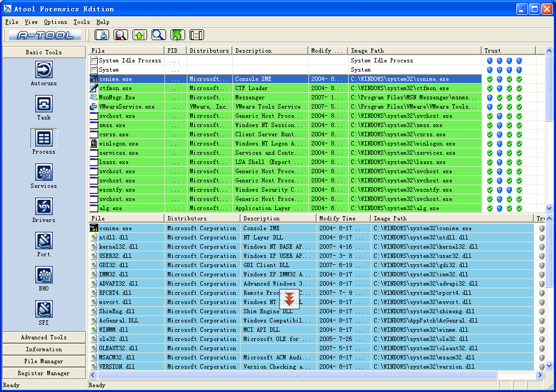This screenshot has width=556, height=392.
Task: Open the Help menu
Action: coord(103,22)
